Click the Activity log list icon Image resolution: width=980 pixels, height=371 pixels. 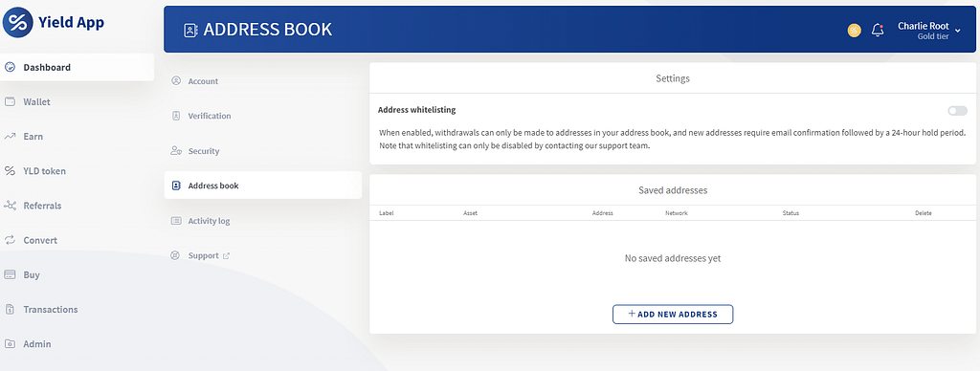click(176, 221)
